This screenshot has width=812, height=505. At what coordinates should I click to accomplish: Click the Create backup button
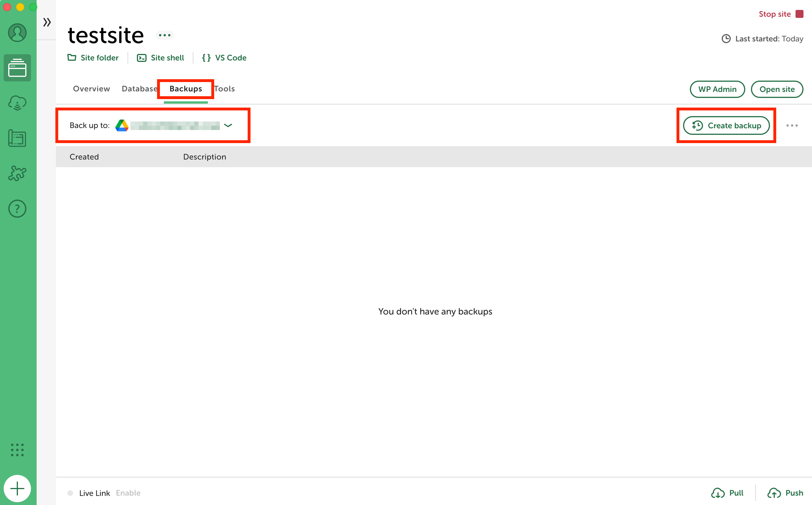pyautogui.click(x=727, y=125)
